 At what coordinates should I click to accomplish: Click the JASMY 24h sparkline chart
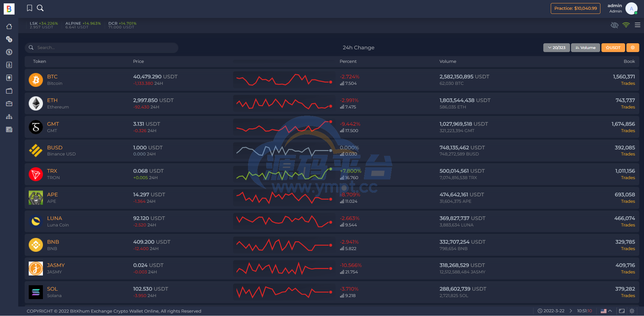(x=284, y=269)
